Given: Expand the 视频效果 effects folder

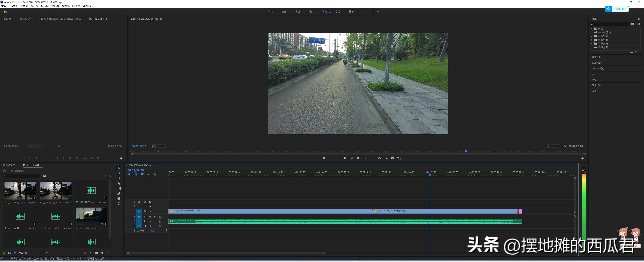Looking at the screenshot, I should point(592,43).
